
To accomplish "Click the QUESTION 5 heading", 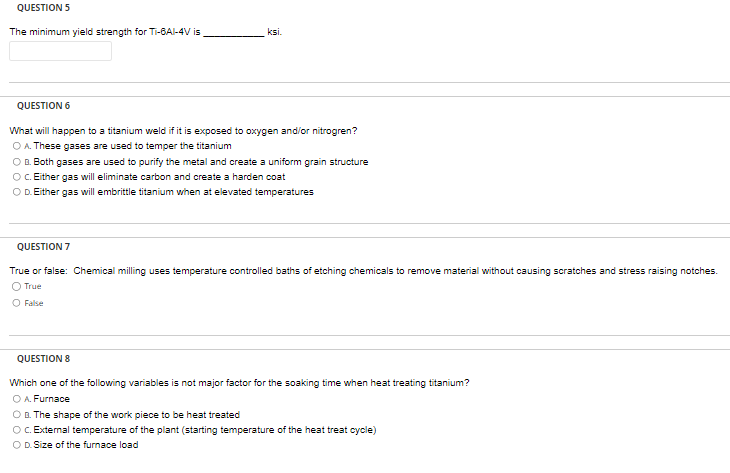I will 43,8.
